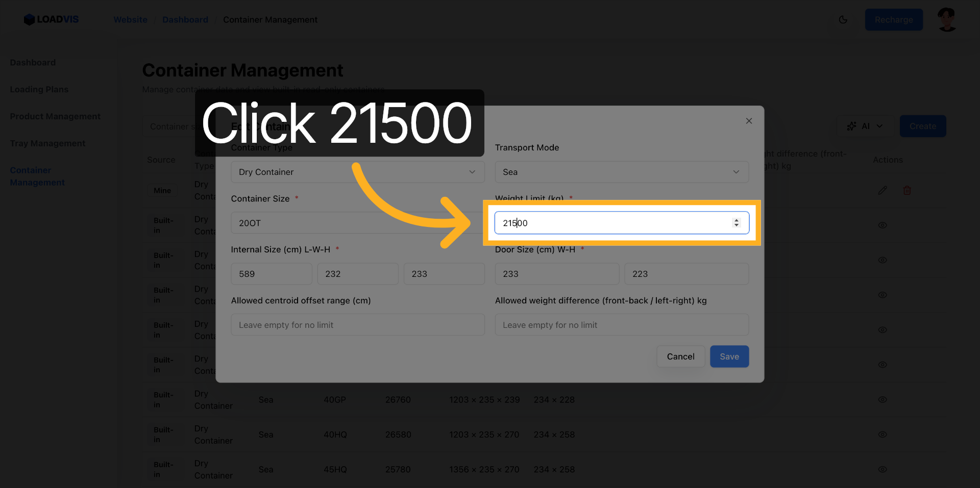Viewport: 980px width, 488px height.
Task: Click the Weight Limit field showing 21500
Action: [612, 223]
